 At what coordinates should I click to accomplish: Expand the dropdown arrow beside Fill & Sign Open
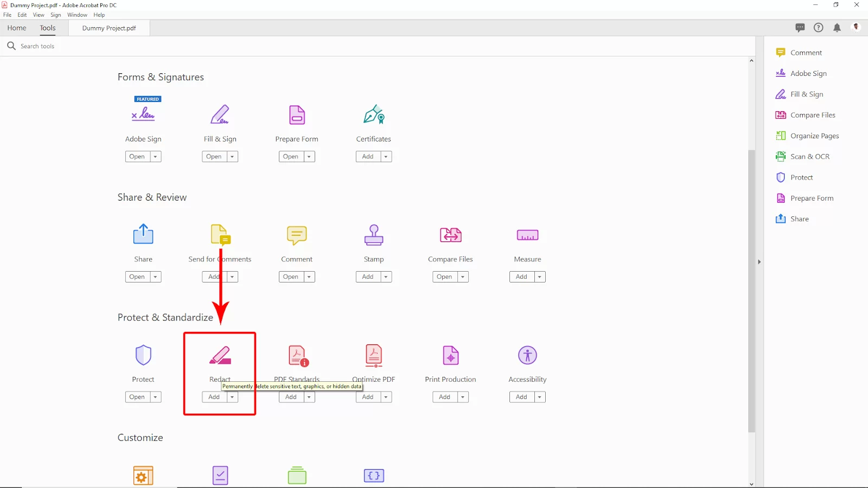[x=232, y=157]
